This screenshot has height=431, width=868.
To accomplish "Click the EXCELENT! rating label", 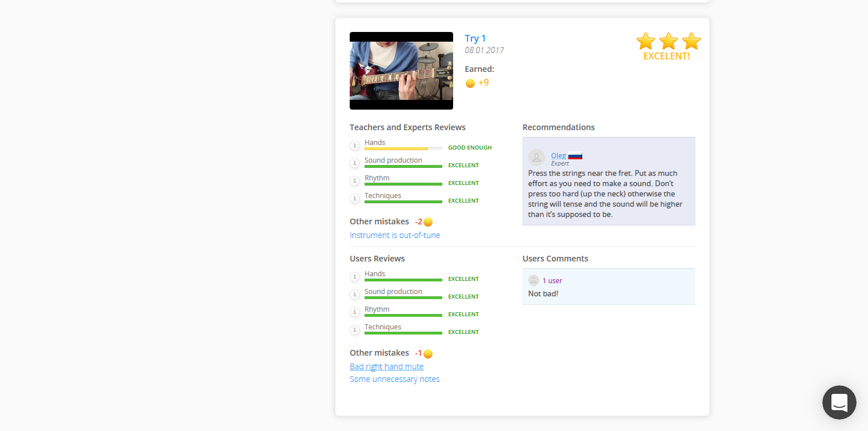I will click(666, 56).
